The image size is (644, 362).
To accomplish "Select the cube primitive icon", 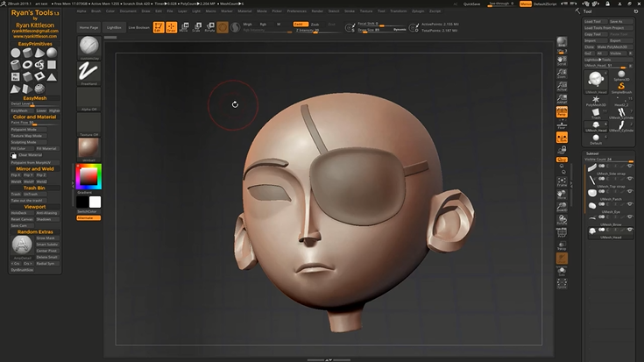I will point(27,76).
